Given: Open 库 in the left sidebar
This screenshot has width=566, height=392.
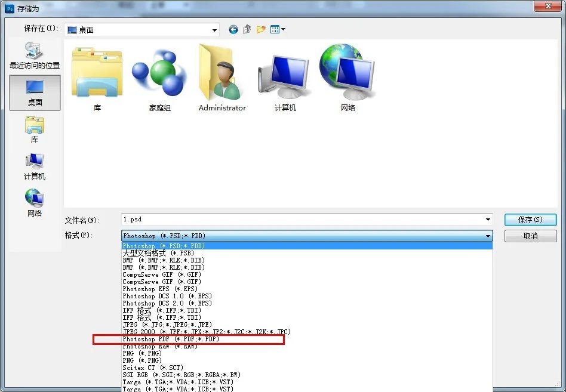Looking at the screenshot, I should [35, 129].
